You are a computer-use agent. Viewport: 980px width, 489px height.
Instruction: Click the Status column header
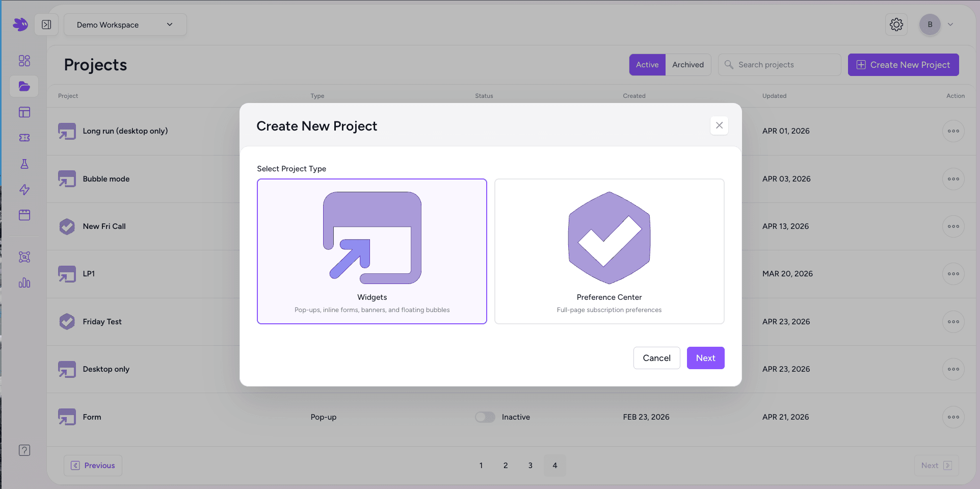coord(484,96)
